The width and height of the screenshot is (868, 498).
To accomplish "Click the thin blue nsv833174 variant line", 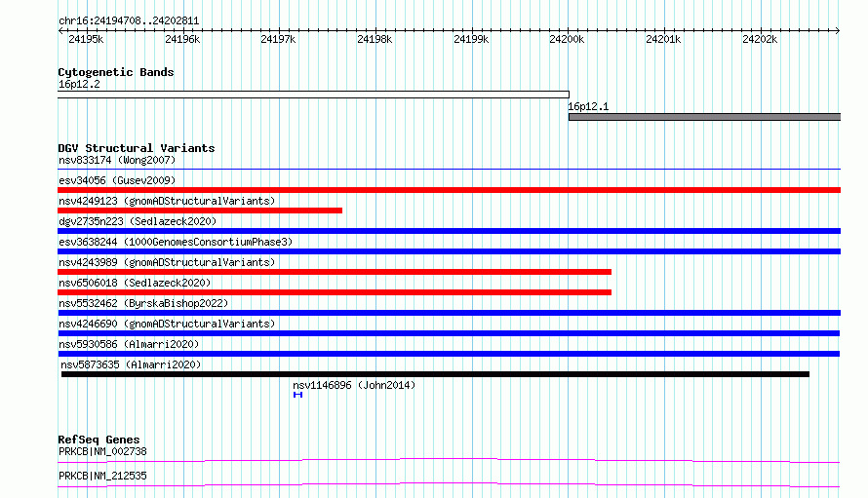I will (449, 170).
